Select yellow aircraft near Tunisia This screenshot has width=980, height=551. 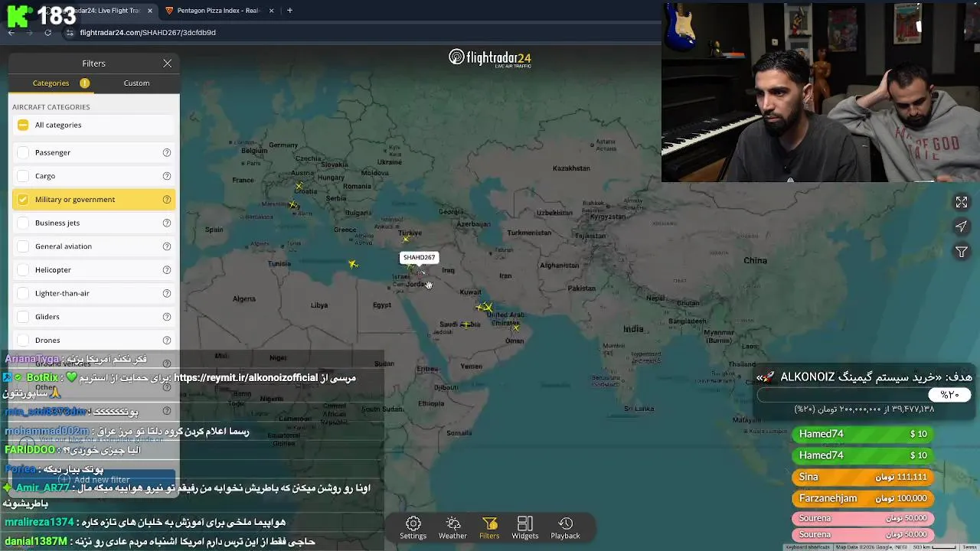(x=353, y=264)
